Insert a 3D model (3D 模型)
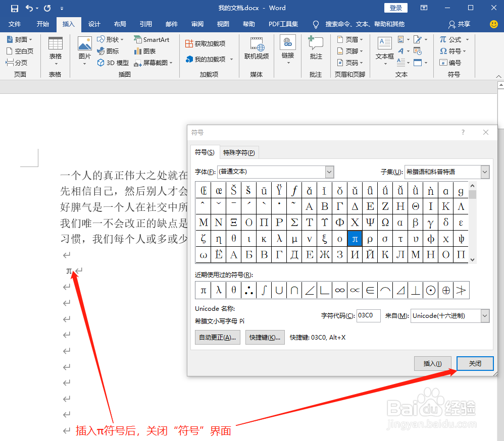The height and width of the screenshot is (441, 504). point(113,63)
